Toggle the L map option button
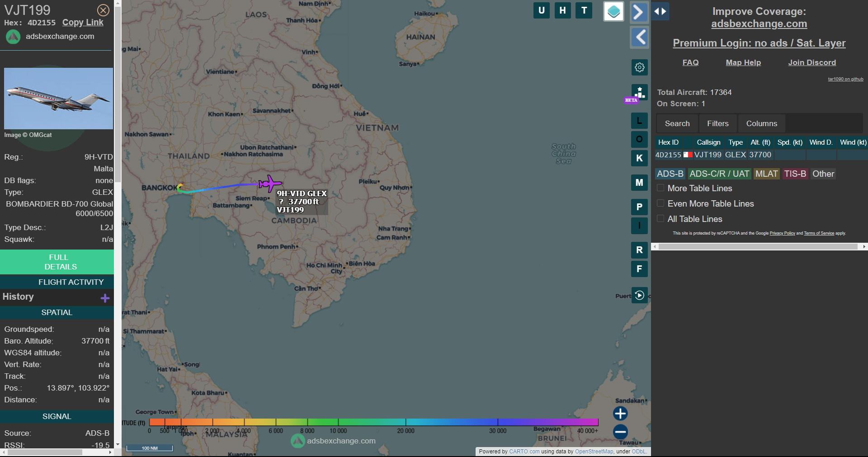This screenshot has height=457, width=868. click(x=639, y=121)
